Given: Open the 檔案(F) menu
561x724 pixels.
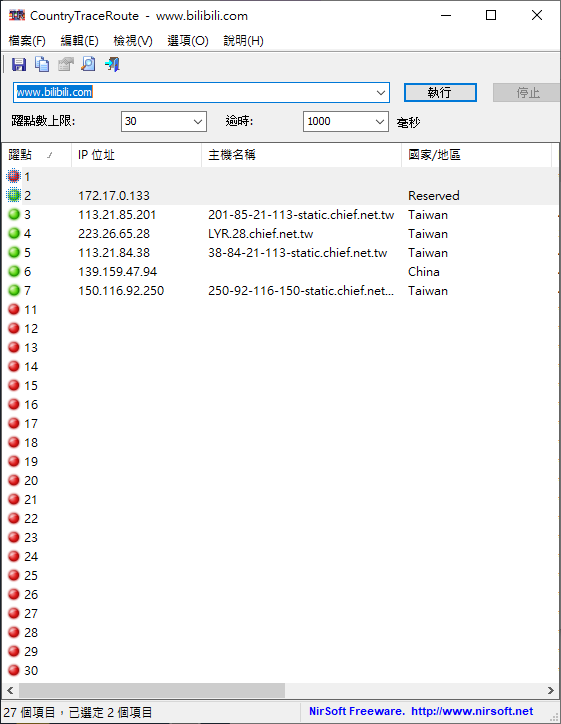Looking at the screenshot, I should coord(27,41).
